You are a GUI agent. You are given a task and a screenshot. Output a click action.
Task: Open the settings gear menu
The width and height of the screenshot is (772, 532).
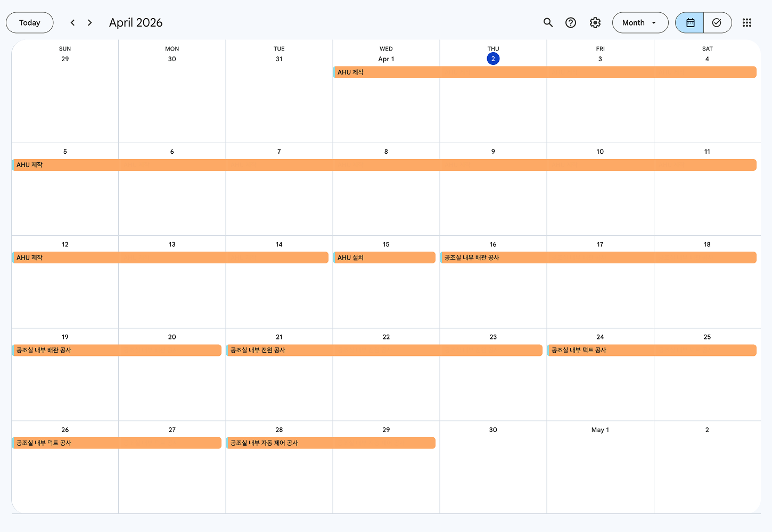tap(595, 22)
